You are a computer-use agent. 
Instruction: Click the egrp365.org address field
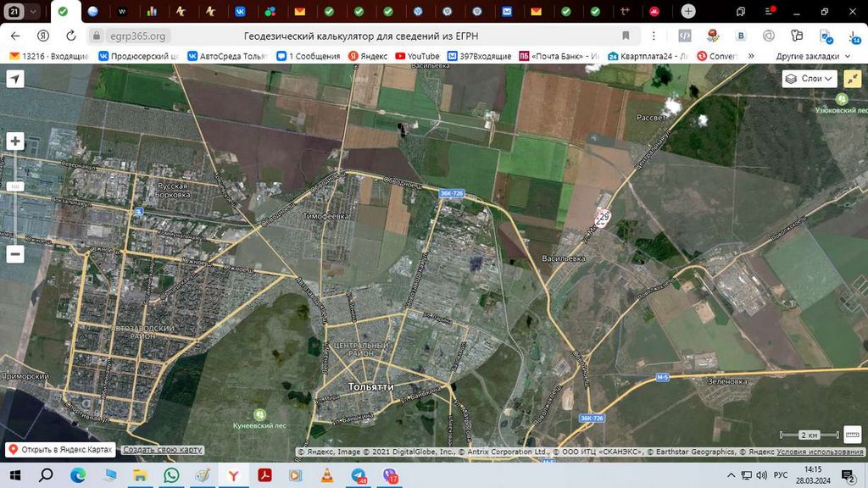coord(137,36)
